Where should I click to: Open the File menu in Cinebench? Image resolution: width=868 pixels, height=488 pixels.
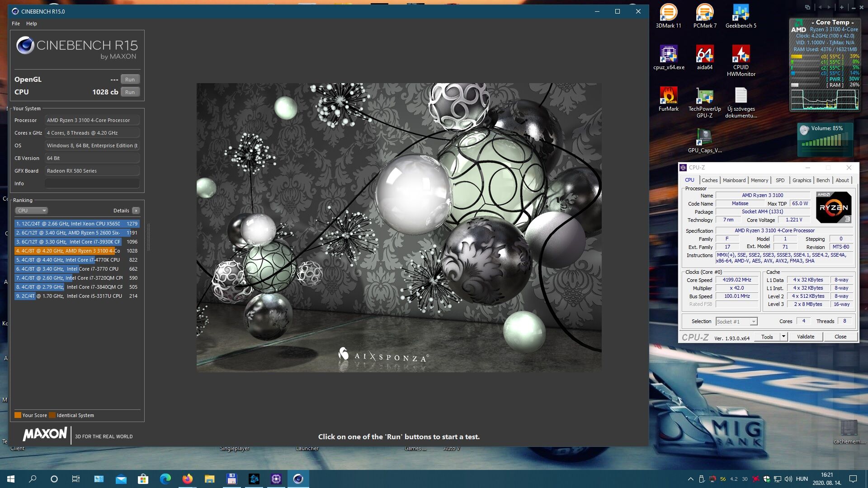click(x=16, y=23)
